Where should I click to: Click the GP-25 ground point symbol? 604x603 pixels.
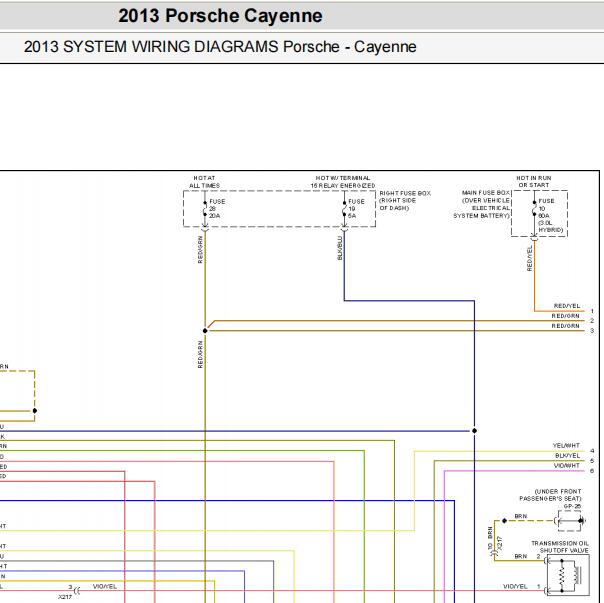click(x=570, y=521)
